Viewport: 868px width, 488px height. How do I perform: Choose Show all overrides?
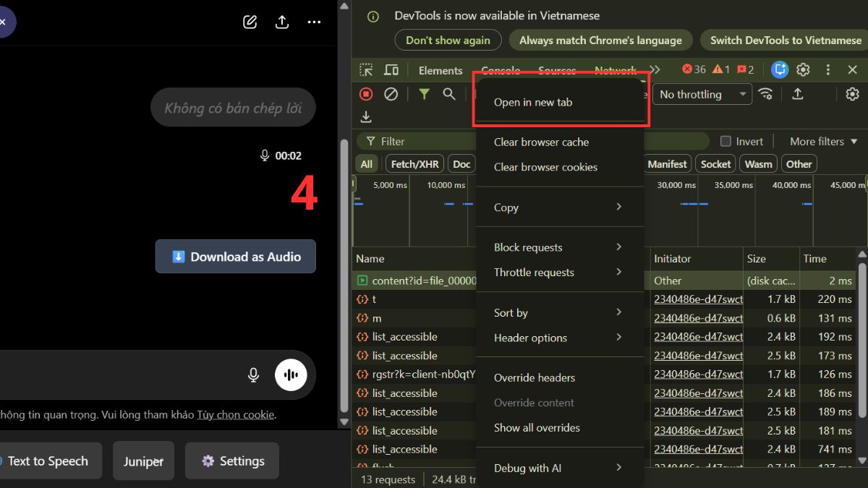[560, 427]
